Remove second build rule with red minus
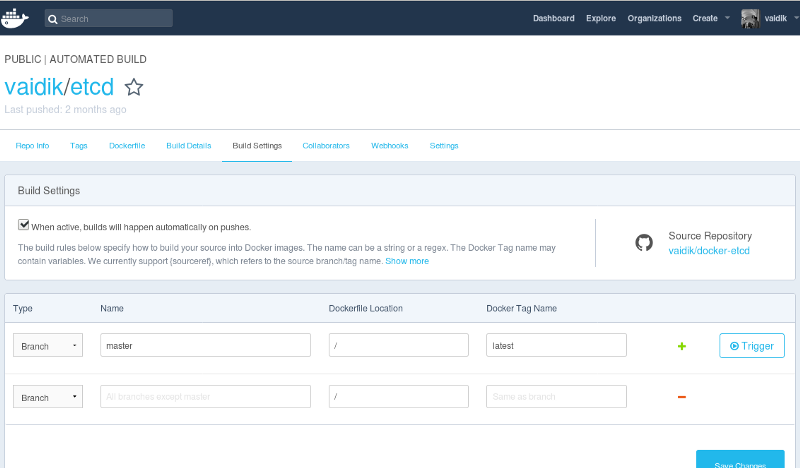Screen dimensions: 800x468 tap(682, 397)
